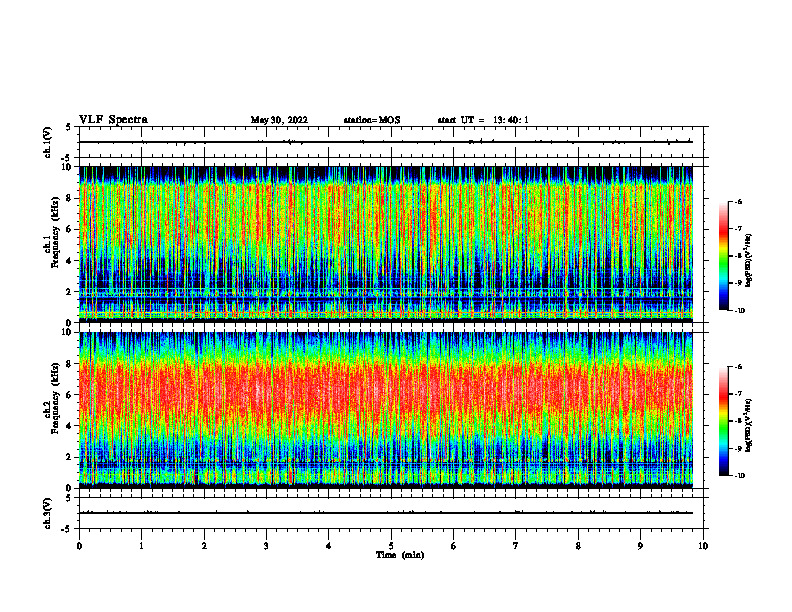Screen dimensions: 792x612
Task: Click the 'start UT = 13:40: 1' text
Action: (482, 120)
